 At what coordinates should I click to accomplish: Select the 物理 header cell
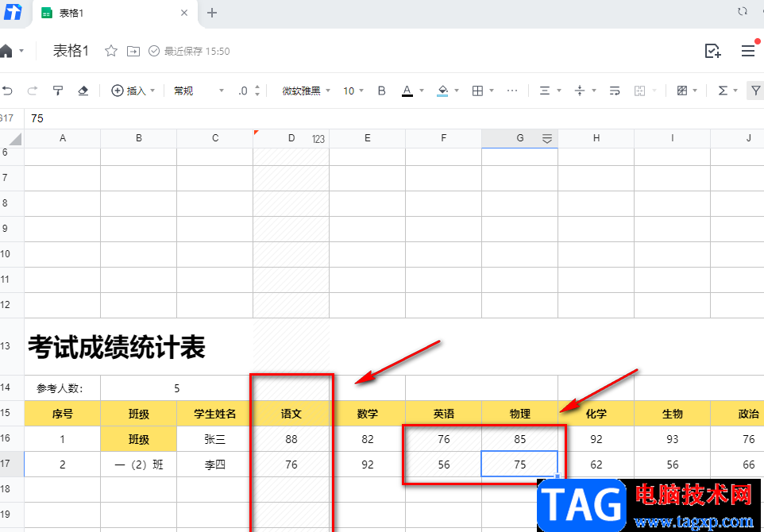point(520,414)
